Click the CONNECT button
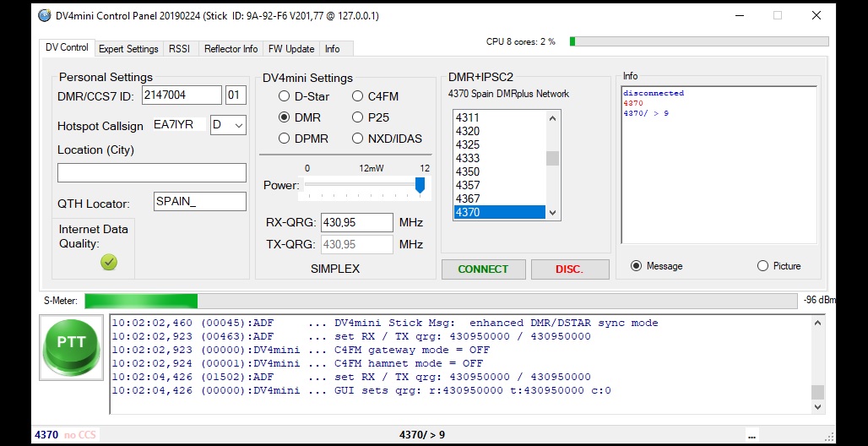 pos(483,269)
